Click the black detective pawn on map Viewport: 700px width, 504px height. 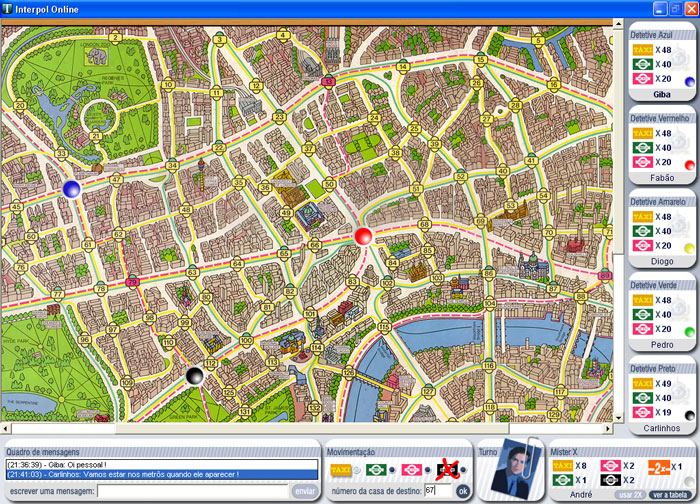(195, 375)
